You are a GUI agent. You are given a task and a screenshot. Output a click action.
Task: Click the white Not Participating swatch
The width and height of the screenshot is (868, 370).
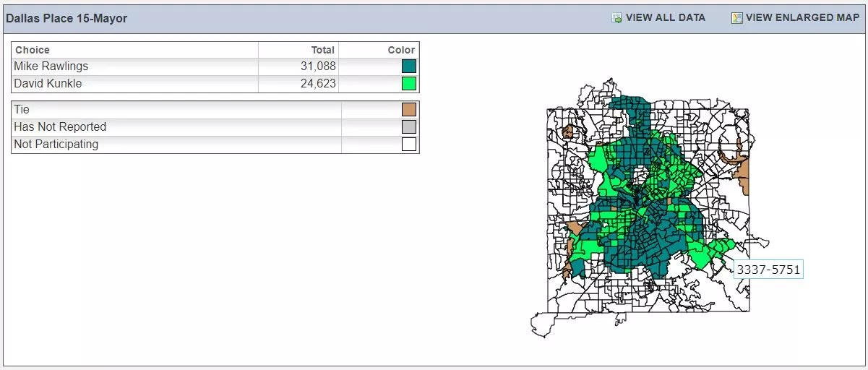point(409,145)
